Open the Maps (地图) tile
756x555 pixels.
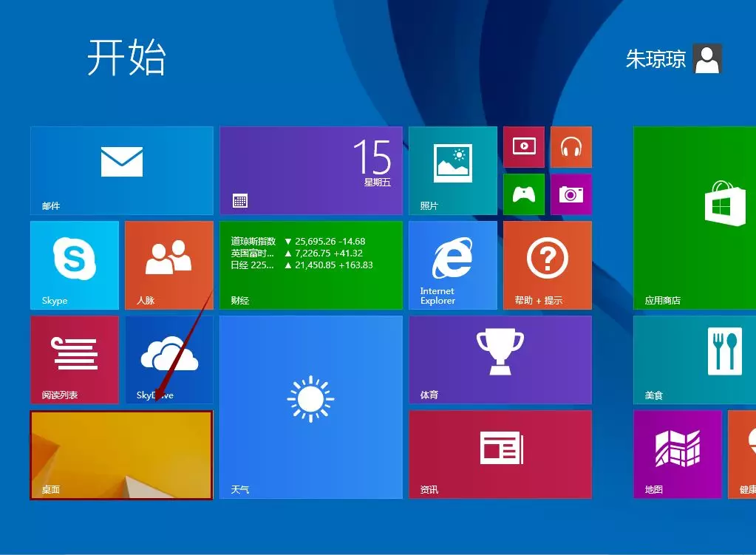(678, 454)
